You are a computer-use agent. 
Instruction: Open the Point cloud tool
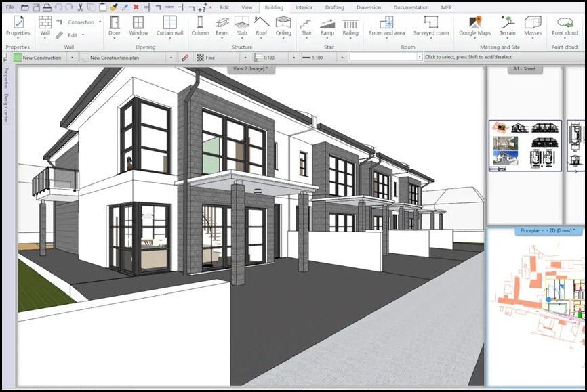(x=565, y=26)
